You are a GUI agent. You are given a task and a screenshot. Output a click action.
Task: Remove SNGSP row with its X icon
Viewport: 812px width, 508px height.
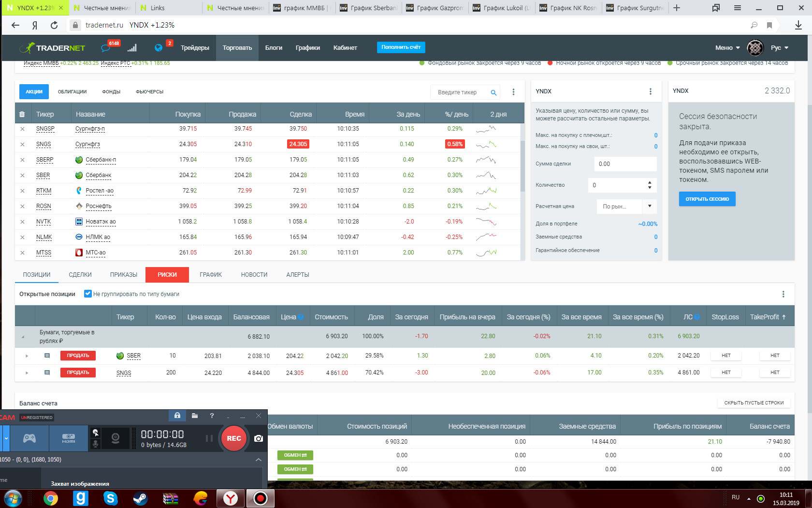(22, 129)
